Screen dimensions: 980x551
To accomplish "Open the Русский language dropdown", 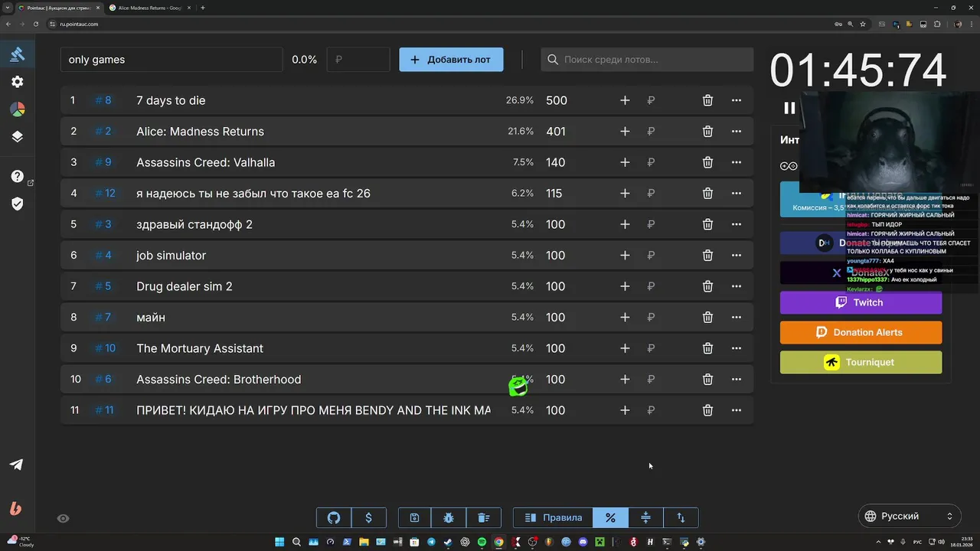I will click(x=910, y=517).
